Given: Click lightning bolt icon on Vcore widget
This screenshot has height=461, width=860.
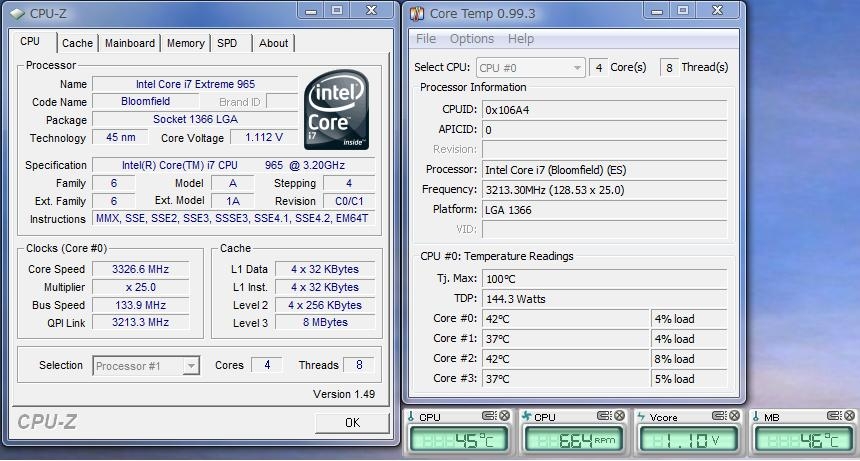Looking at the screenshot, I should (641, 417).
